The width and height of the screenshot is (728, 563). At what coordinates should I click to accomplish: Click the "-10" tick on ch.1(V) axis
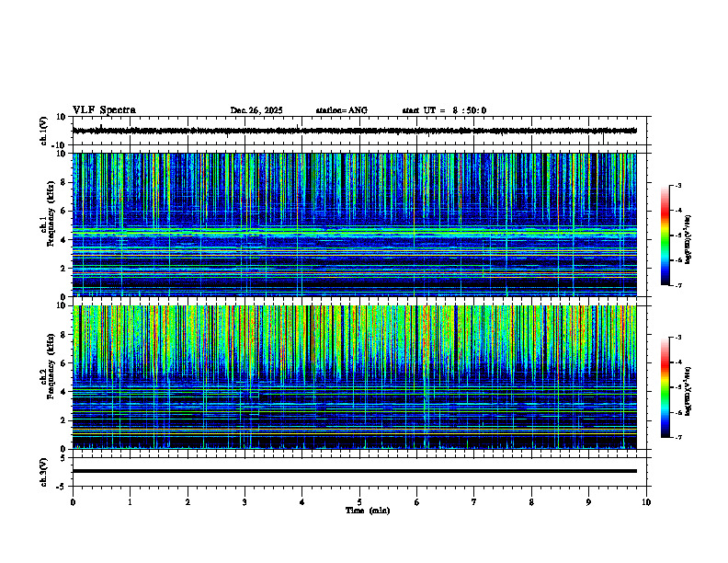tap(60, 145)
